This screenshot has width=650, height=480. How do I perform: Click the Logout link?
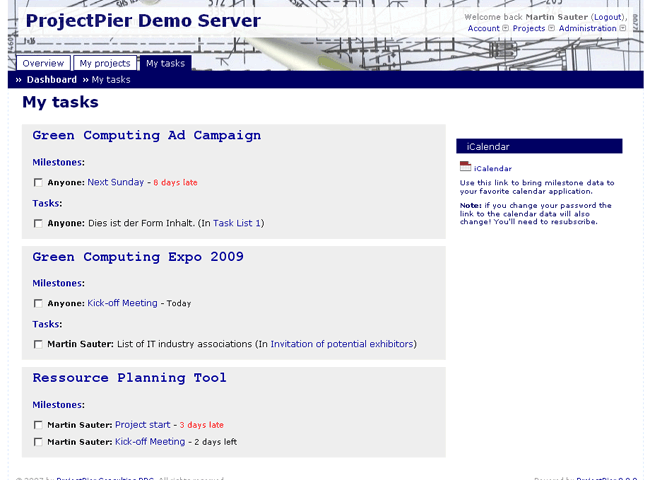coord(607,17)
